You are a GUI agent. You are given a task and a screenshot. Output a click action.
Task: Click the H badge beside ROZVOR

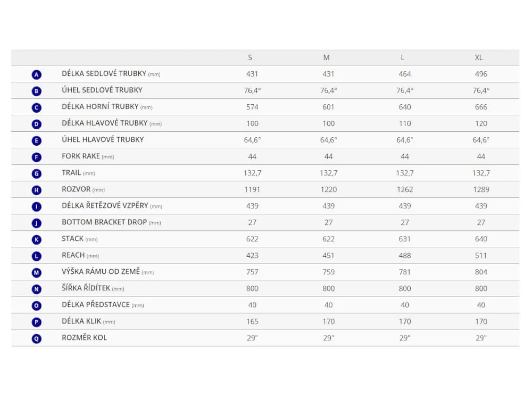point(37,190)
